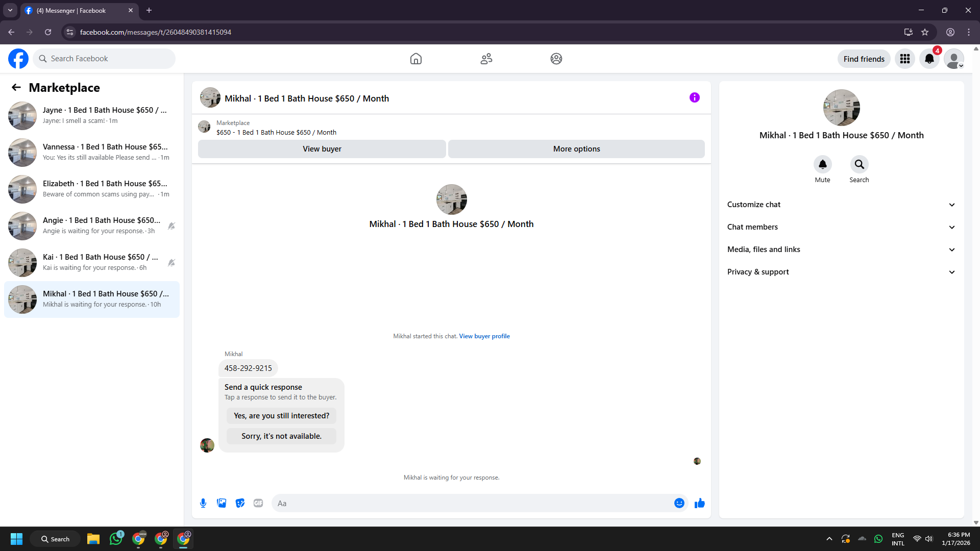
Task: Open the conversation information purple icon
Action: coord(694,97)
